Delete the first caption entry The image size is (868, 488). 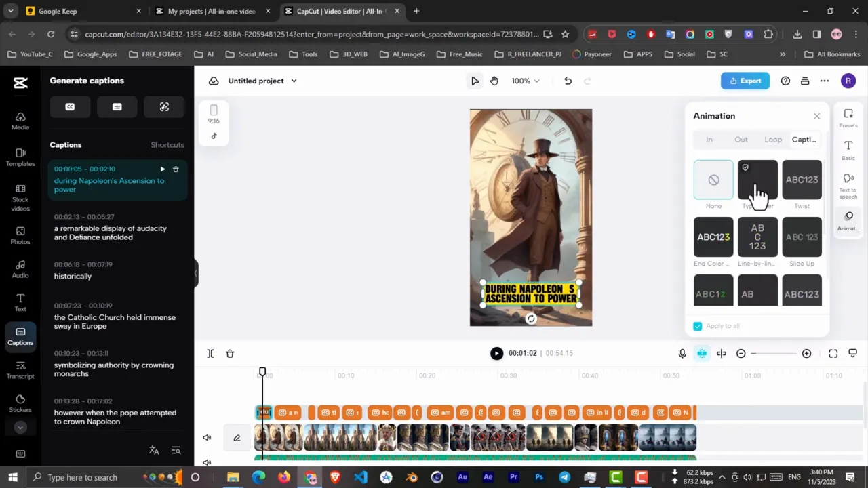[x=176, y=169]
